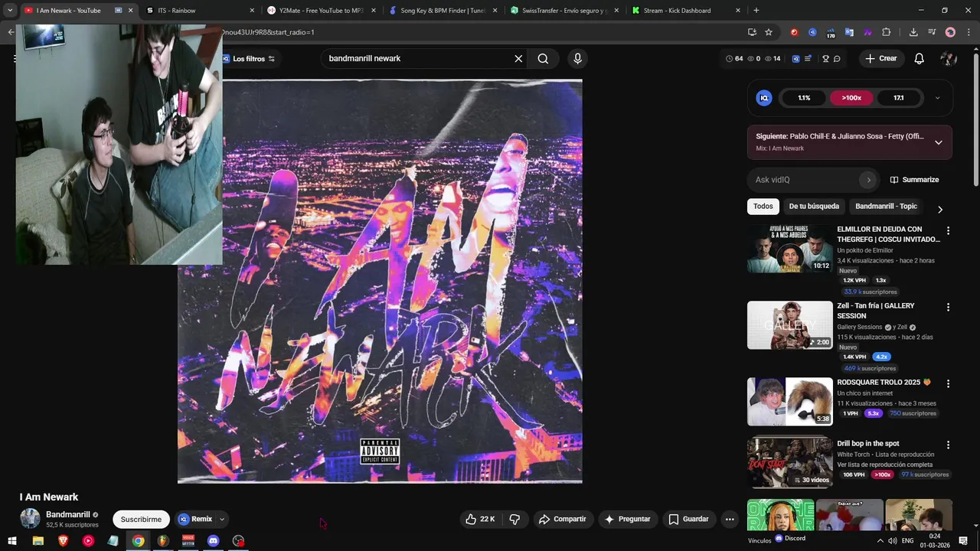
Task: Open vidIQ list icon with blue dot
Action: click(808, 59)
